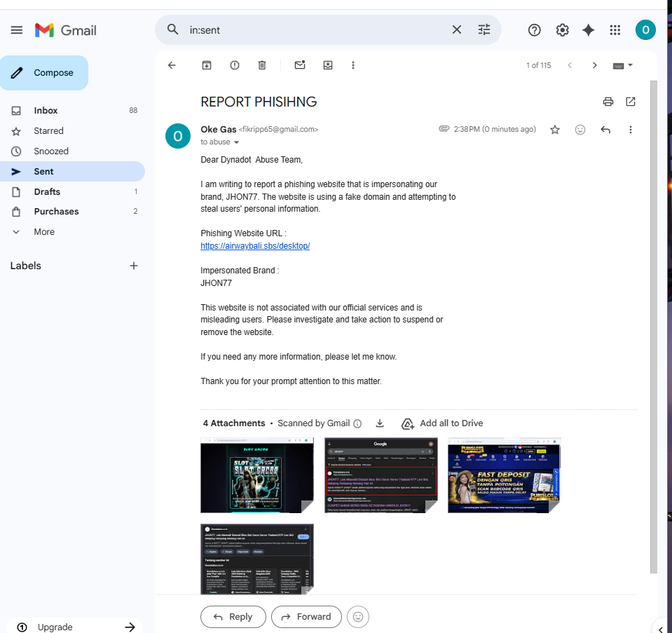Click the Compose button
Screen dimensions: 672x633
(44, 73)
